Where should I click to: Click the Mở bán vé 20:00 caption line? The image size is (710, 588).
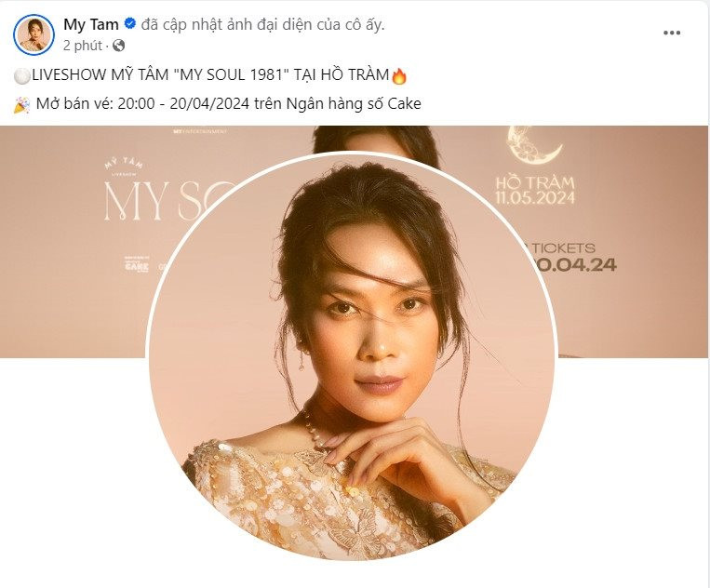[229, 104]
